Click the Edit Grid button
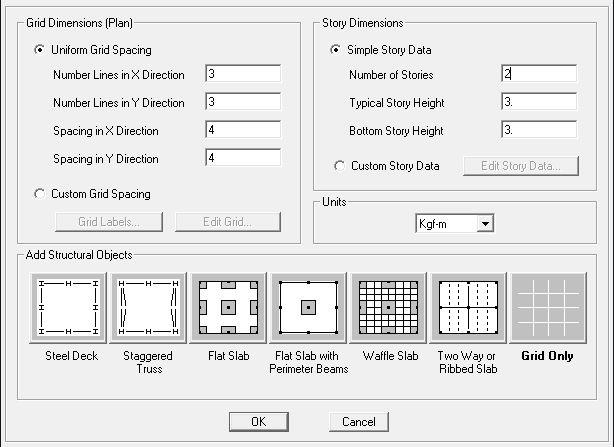614x447 pixels. point(228,222)
